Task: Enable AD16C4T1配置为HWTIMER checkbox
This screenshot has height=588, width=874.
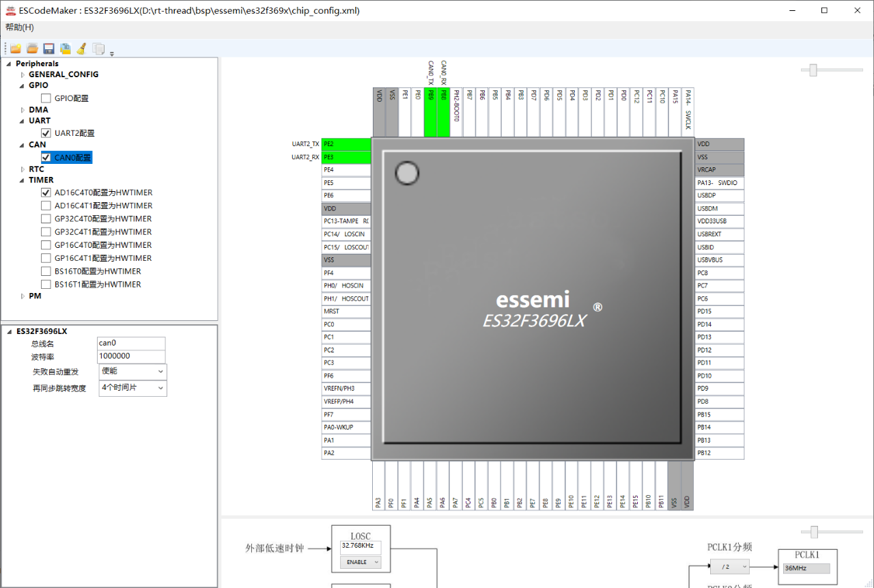Action: (x=46, y=206)
